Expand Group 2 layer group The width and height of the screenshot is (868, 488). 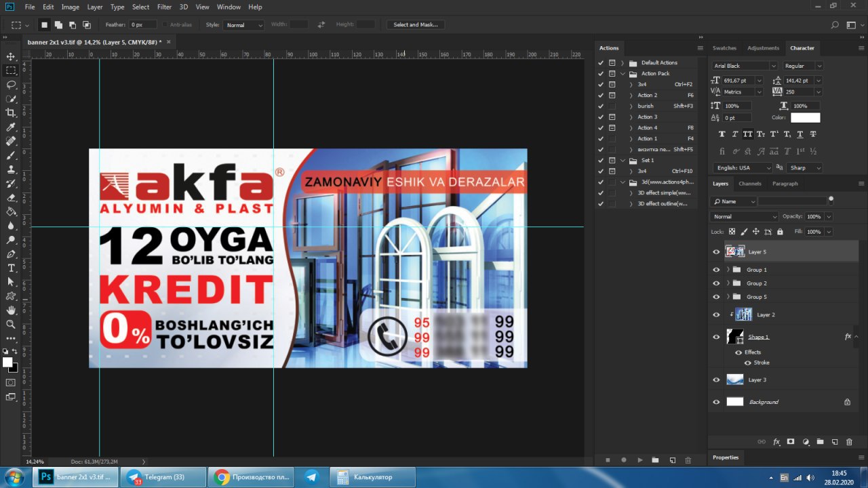point(728,283)
